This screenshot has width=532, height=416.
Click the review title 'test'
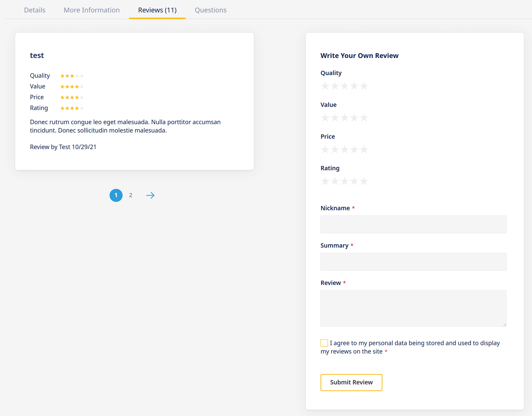tap(37, 55)
